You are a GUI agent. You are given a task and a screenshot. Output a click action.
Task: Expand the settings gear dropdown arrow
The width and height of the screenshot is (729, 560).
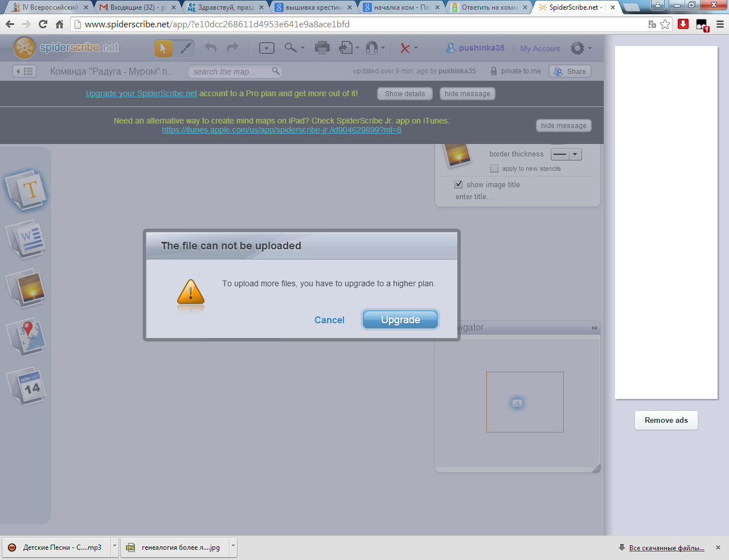coord(589,48)
